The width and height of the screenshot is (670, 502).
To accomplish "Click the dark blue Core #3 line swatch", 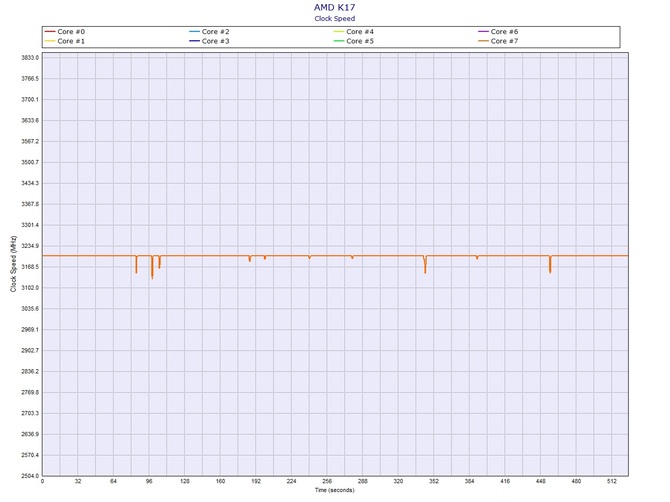I will tap(194, 41).
